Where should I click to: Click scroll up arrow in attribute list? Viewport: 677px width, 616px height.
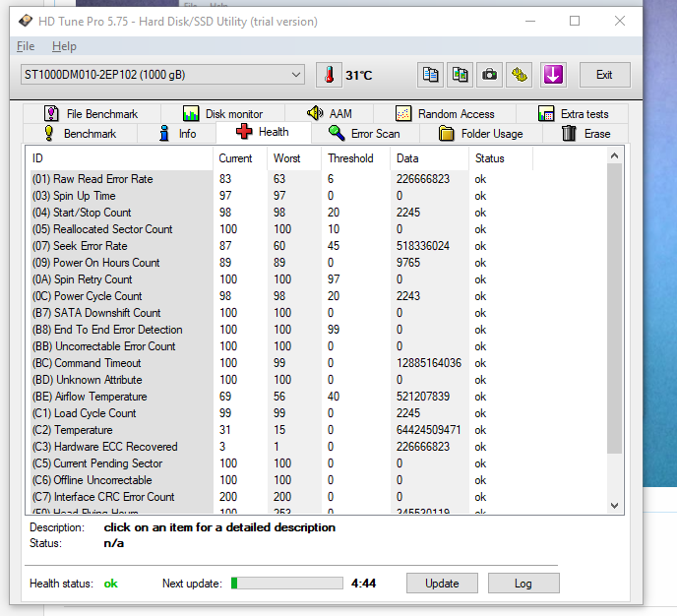pos(614,155)
